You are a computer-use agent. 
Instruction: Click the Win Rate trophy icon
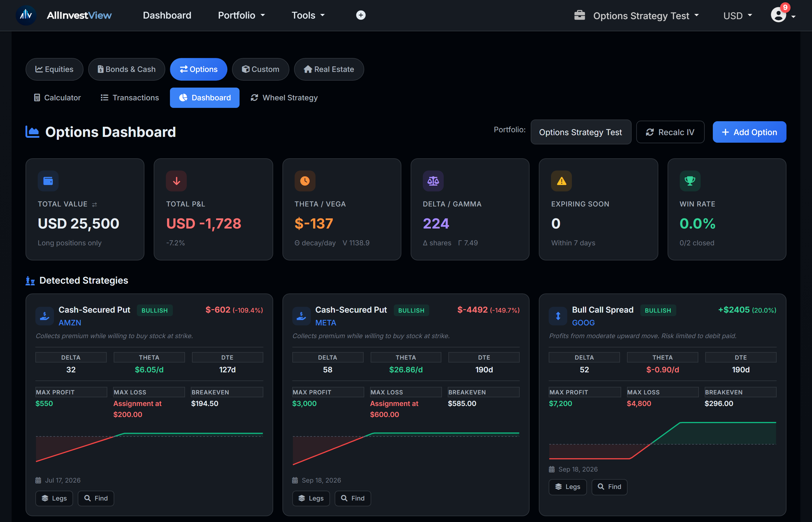[x=690, y=181]
